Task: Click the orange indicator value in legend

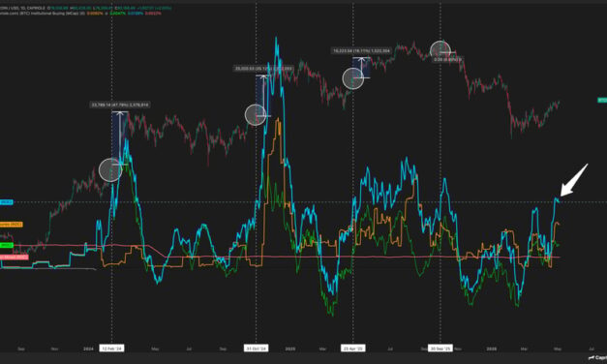Action: (x=95, y=14)
